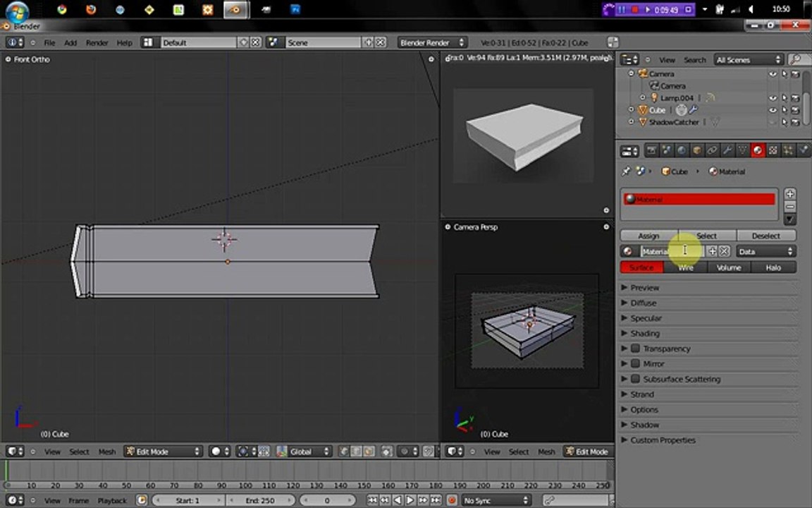This screenshot has height=508, width=812.
Task: Click the pin icon beside Cube breadcrumb
Action: click(626, 171)
